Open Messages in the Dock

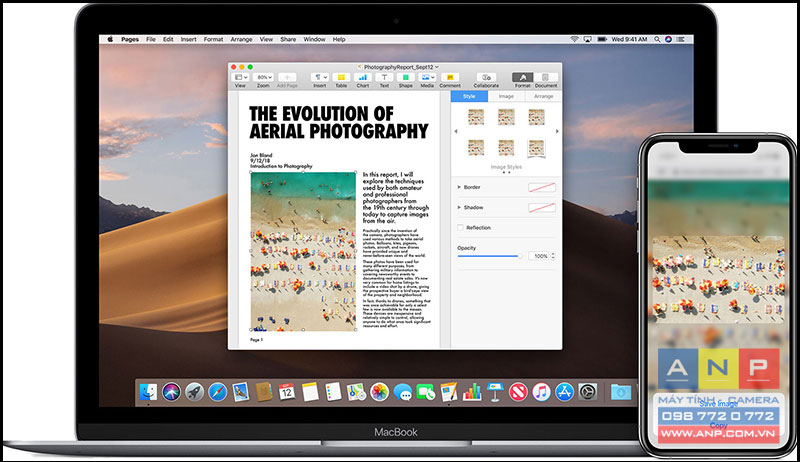(403, 392)
